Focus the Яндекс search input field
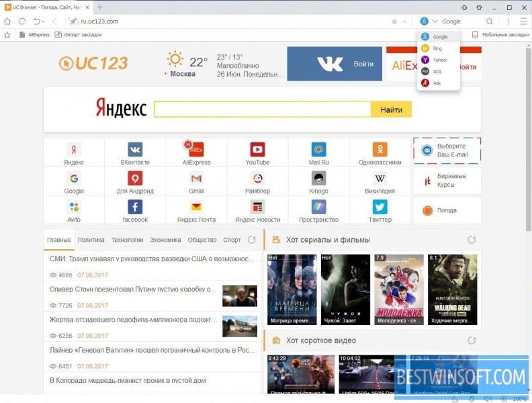Image resolution: width=532 pixels, height=403 pixels. pos(262,109)
